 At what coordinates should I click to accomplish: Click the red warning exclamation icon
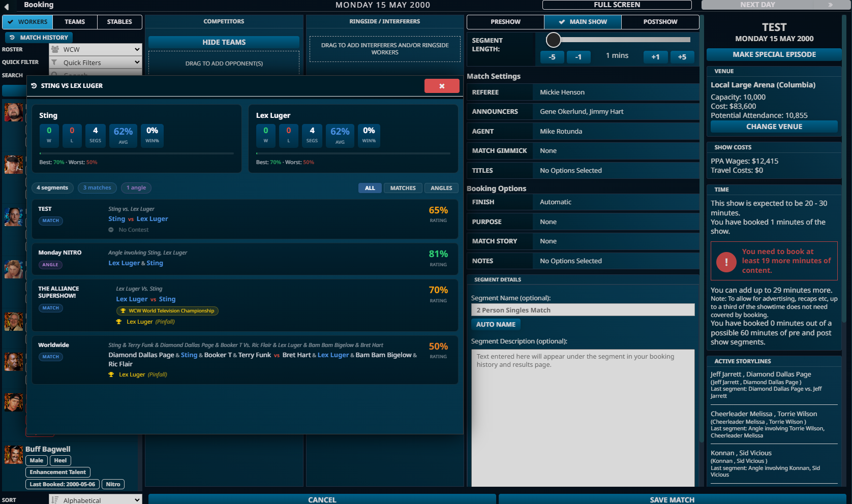726,262
